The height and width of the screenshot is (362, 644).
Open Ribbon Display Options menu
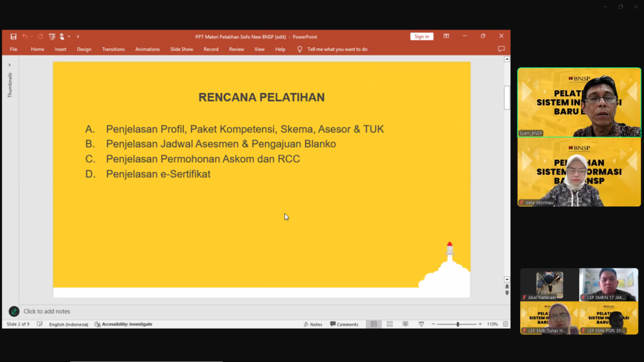tap(446, 36)
